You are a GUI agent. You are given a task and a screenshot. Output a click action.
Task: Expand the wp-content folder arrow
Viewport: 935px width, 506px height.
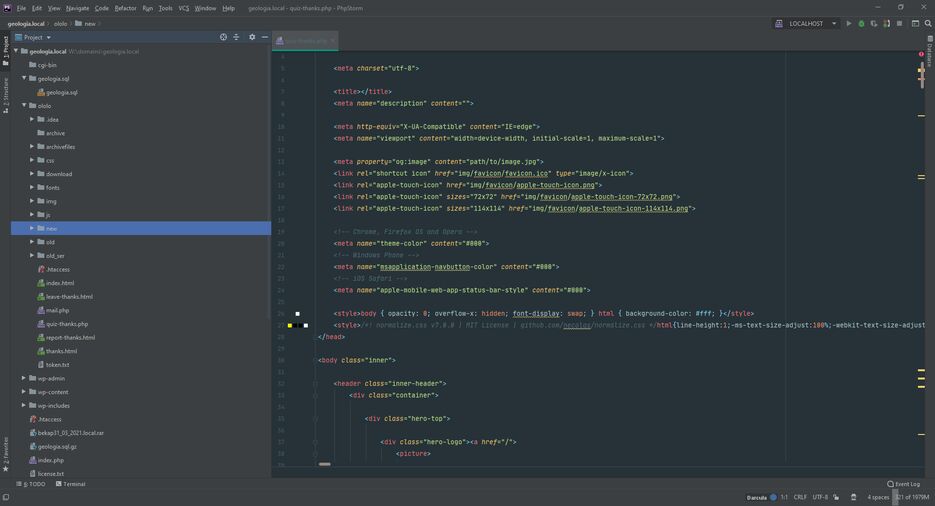(24, 392)
